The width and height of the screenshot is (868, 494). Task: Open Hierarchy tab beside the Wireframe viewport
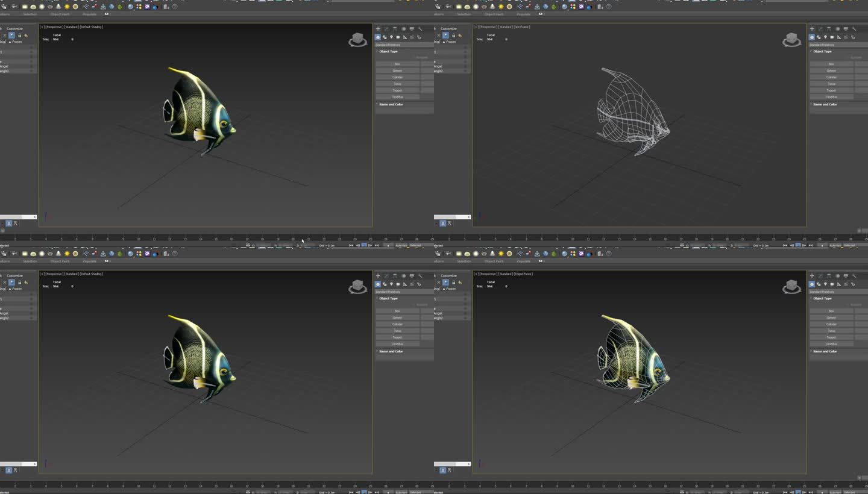(x=829, y=28)
